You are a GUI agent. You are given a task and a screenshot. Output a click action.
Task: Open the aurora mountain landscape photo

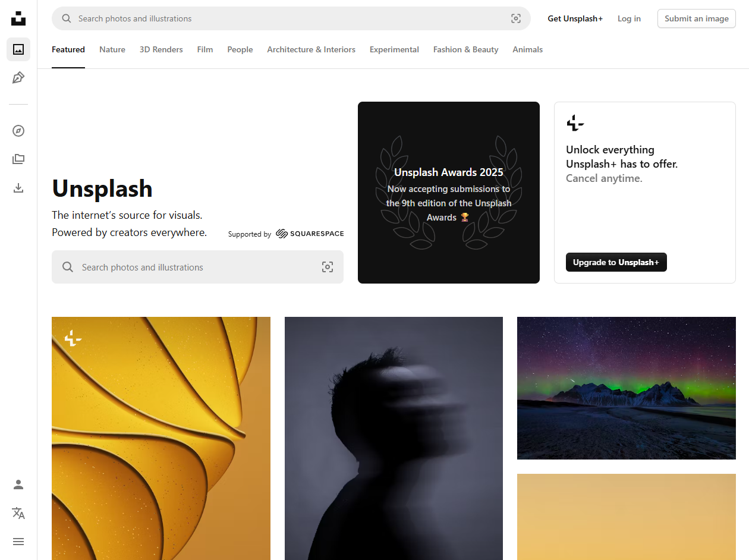(627, 388)
